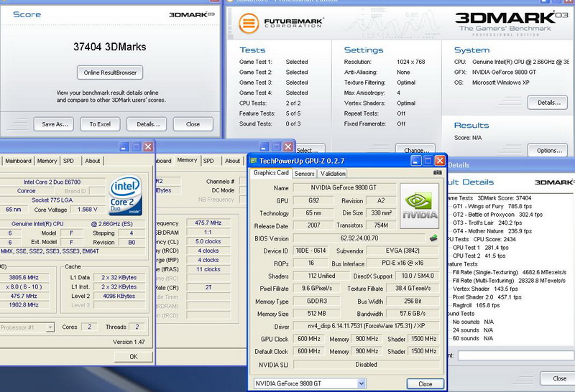The image size is (575, 392).
Task: Click Change... settings button in 3DMark
Action: click(x=415, y=149)
